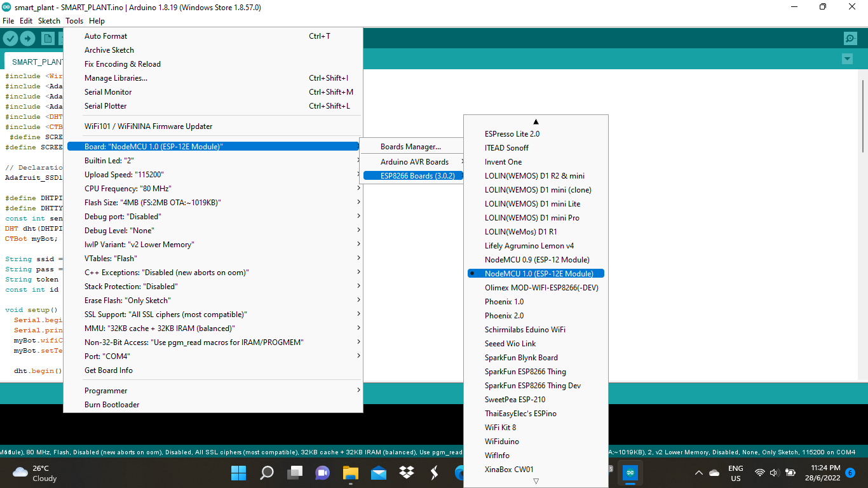
Task: Click the New sketch toolbar icon
Action: tap(48, 39)
